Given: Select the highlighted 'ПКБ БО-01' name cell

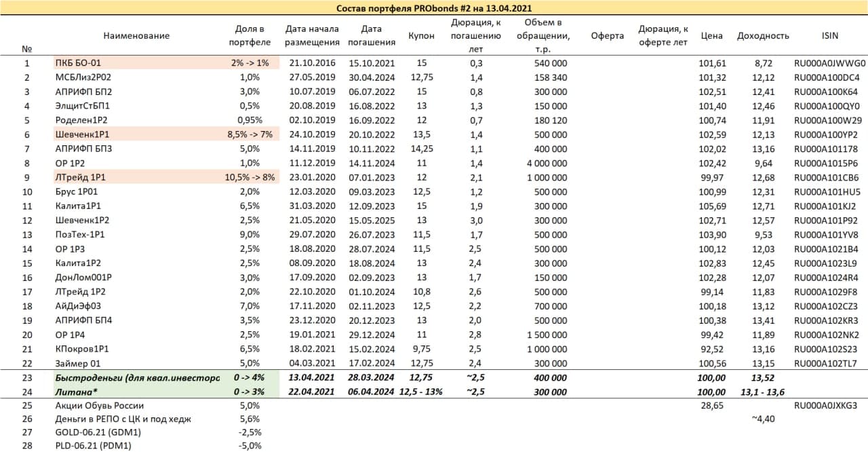Looking at the screenshot, I should (x=136, y=63).
